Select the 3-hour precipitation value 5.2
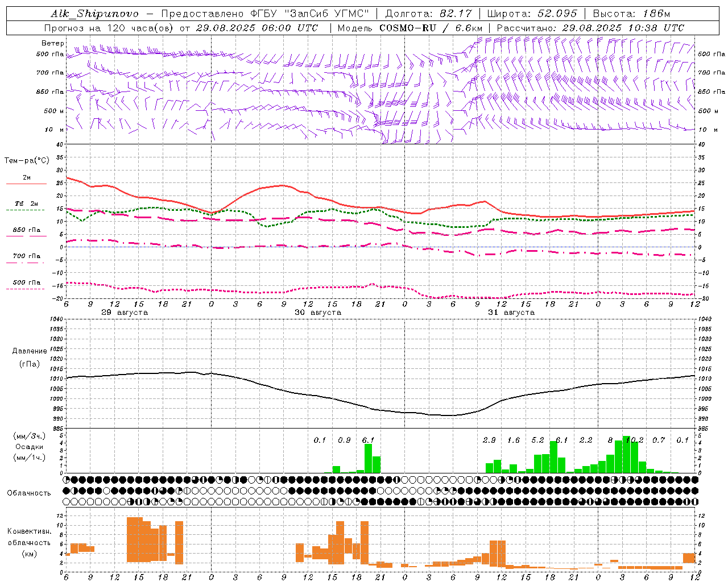Viewport: 728px width, 582px height. point(537,440)
